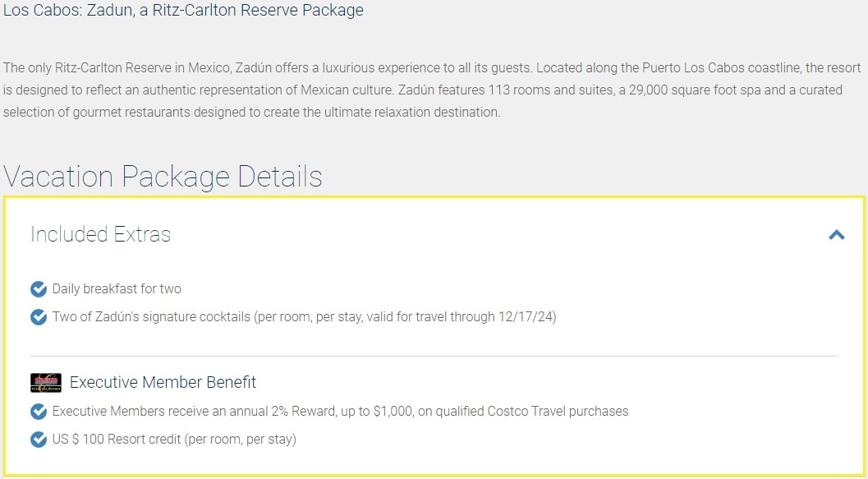The width and height of the screenshot is (868, 479).
Task: Click the Los Cabos Zadun package title
Action: 183,12
